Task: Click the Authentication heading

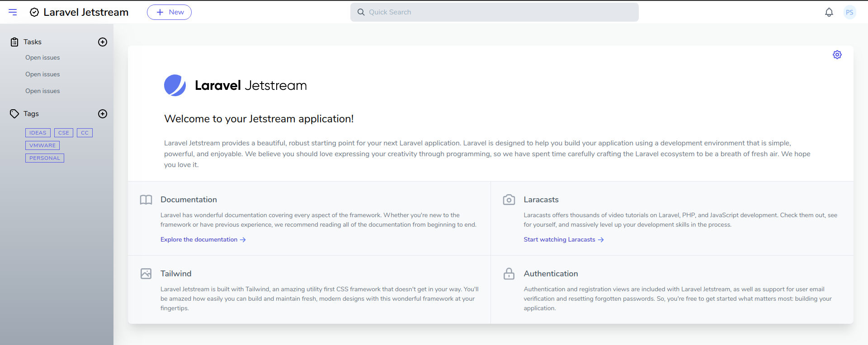Action: pyautogui.click(x=551, y=274)
